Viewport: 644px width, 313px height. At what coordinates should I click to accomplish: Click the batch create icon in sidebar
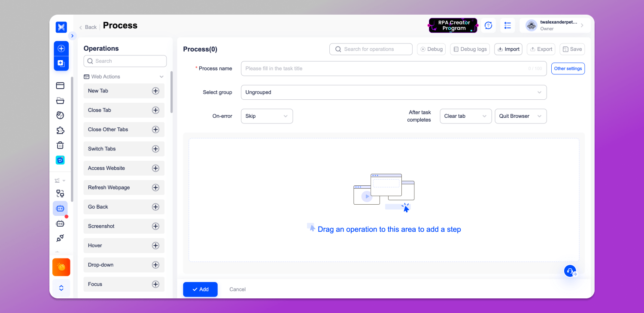(61, 63)
